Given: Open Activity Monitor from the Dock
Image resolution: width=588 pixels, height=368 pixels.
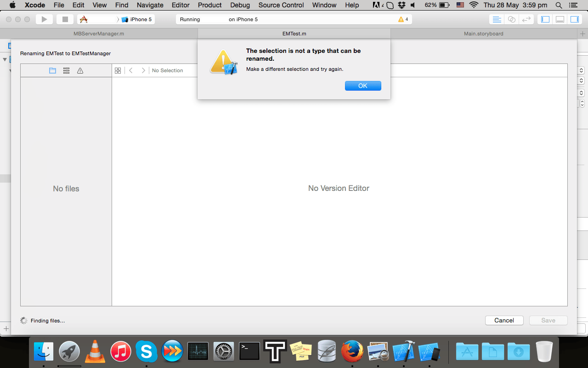Looking at the screenshot, I should 198,352.
